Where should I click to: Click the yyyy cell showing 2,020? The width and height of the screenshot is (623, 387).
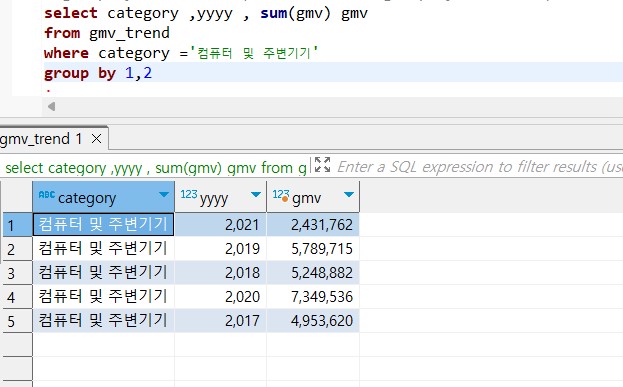coord(221,296)
